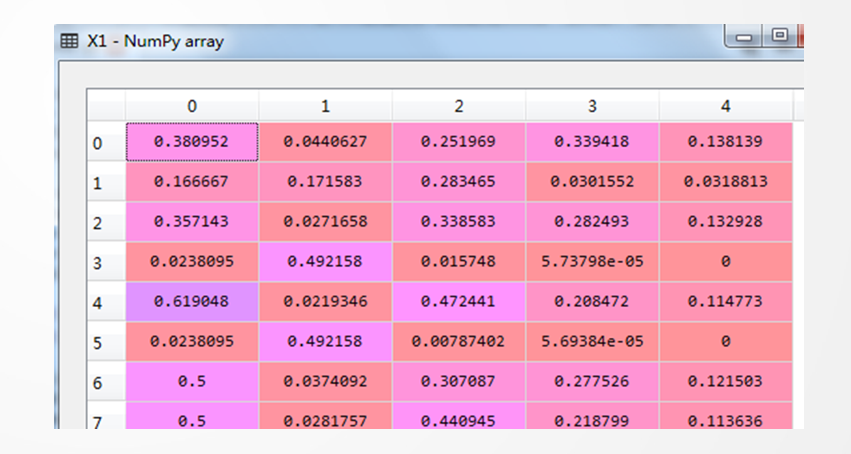Image resolution: width=851 pixels, height=454 pixels.
Task: Select cell with value 5.69384e-05
Action: [x=592, y=342]
